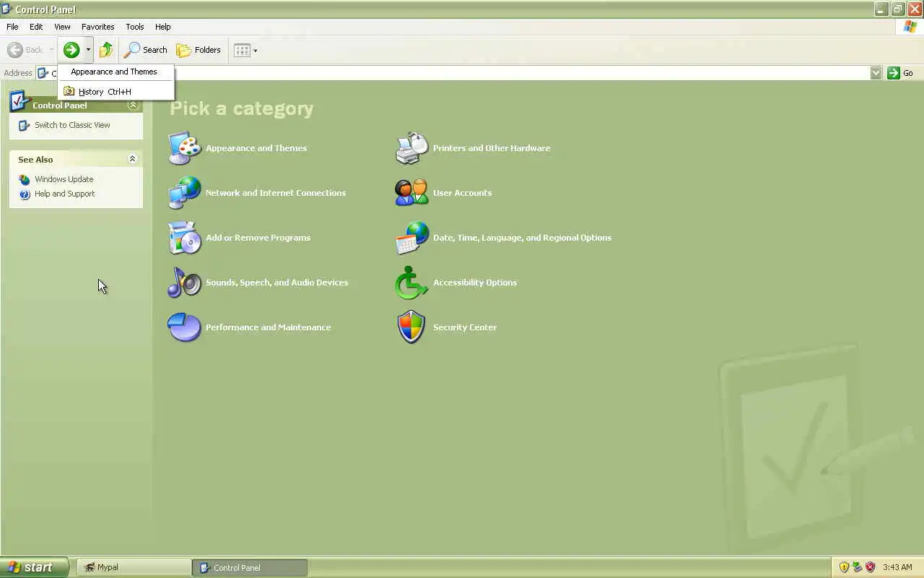Open the Windows Update link

[64, 179]
